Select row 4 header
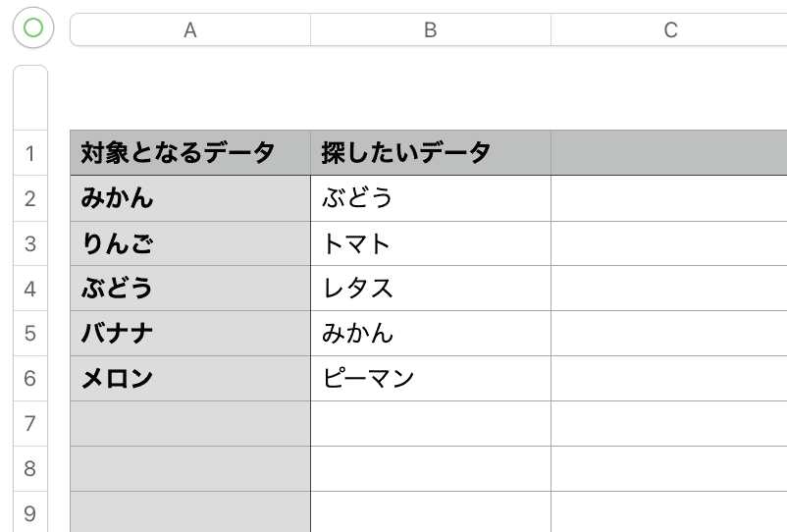 [x=30, y=289]
